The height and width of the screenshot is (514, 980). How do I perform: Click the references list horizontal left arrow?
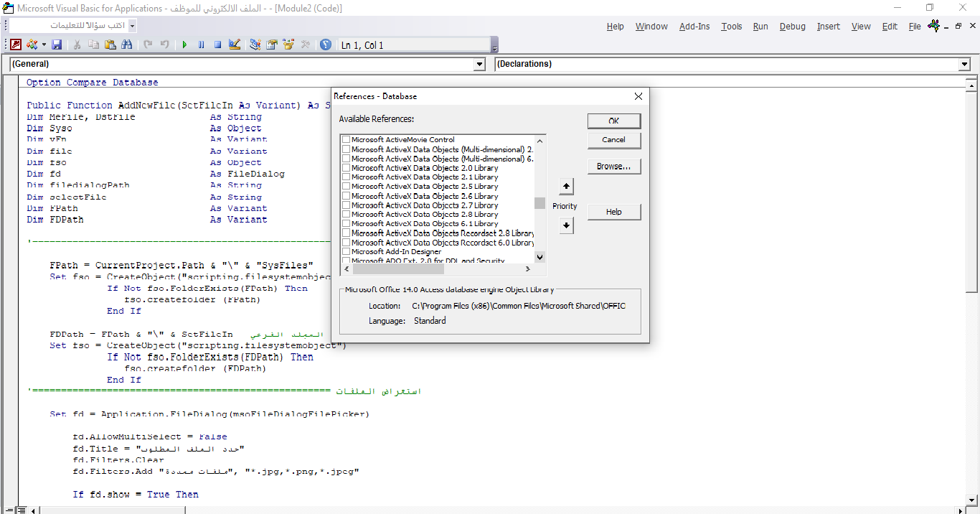tap(346, 269)
